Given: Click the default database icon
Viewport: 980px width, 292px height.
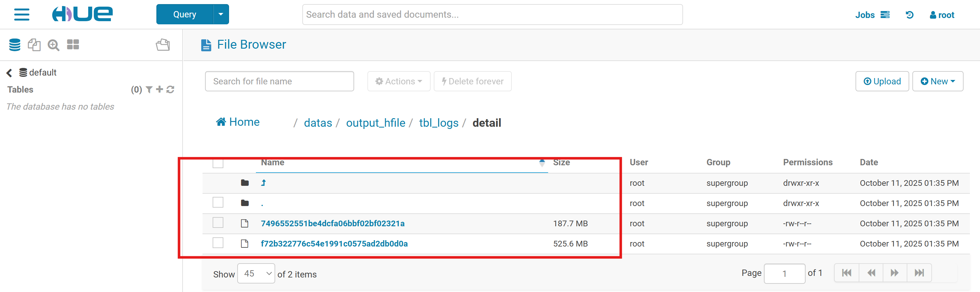Looking at the screenshot, I should coord(23,72).
